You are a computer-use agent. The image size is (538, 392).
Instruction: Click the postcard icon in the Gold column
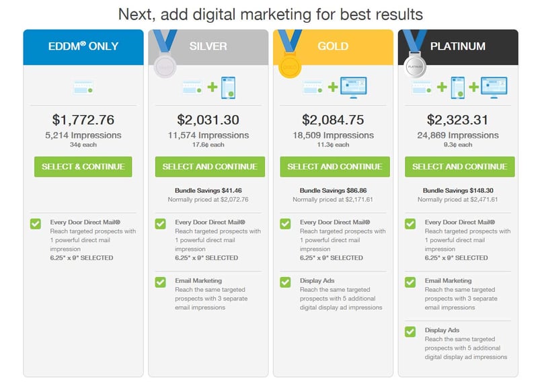(311, 86)
